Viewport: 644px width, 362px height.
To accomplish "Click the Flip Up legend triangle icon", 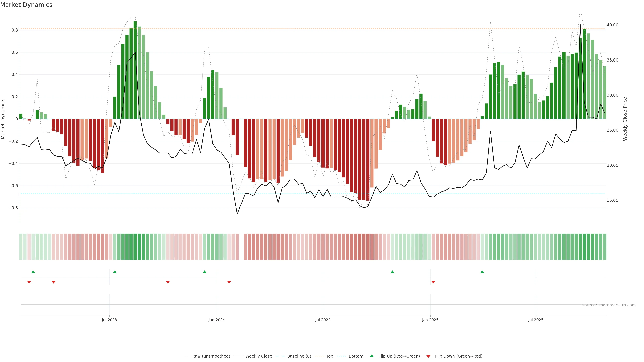I will (372, 356).
